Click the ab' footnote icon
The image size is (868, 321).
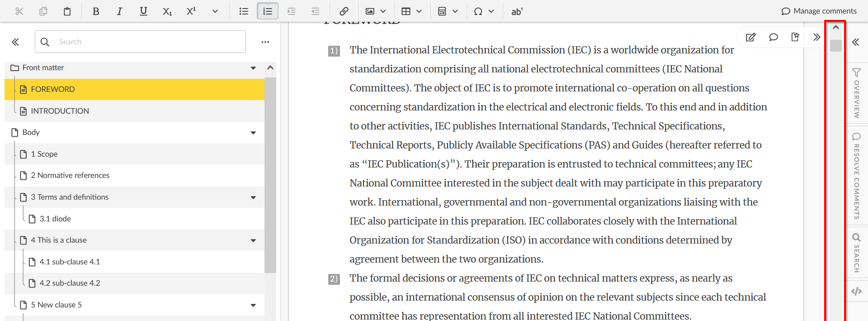click(517, 11)
